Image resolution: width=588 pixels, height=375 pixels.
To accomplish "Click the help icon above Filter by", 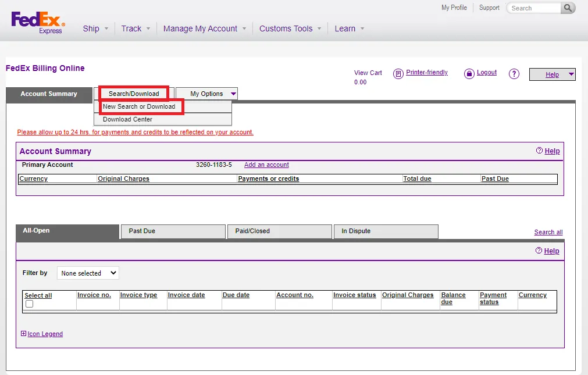I will click(x=539, y=251).
